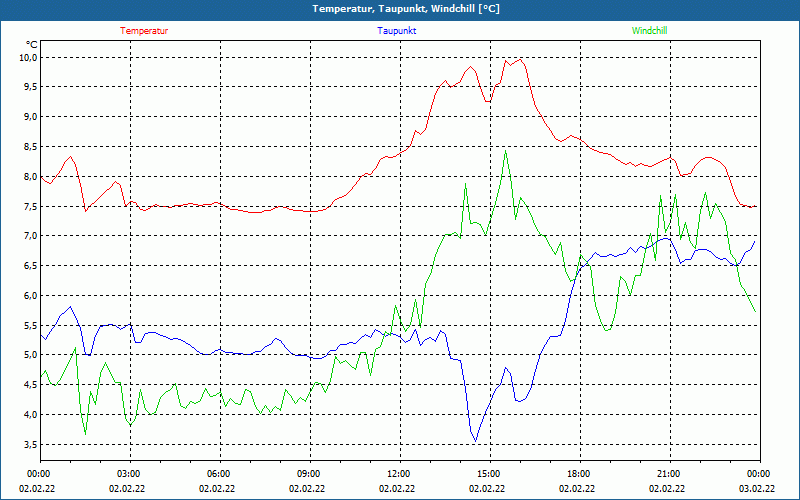Click the 8,0 y-axis value

[x=31, y=177]
